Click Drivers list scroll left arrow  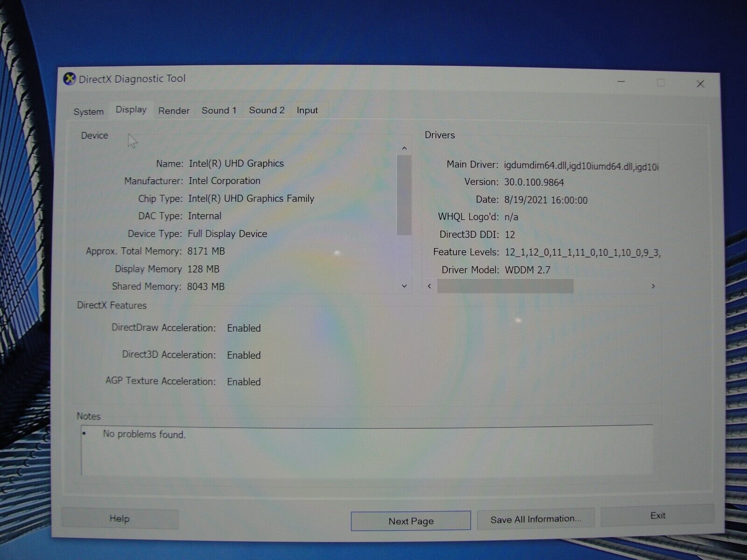click(430, 286)
